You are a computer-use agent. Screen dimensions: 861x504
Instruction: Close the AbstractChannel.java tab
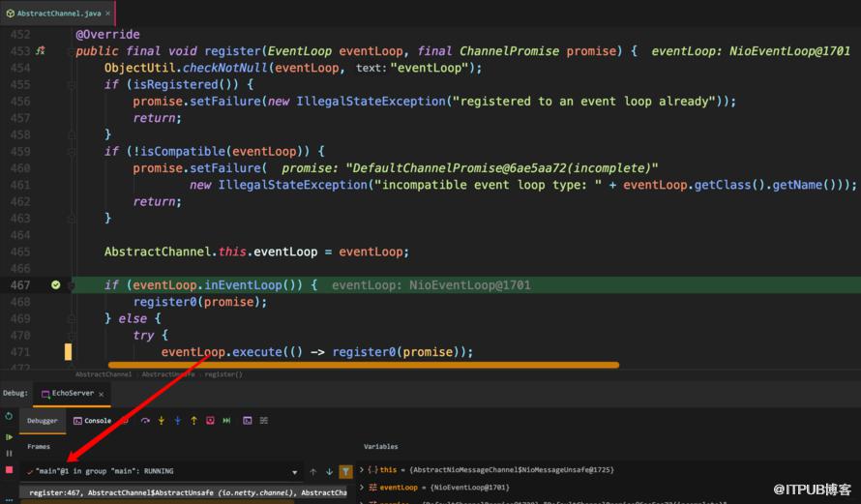point(107,14)
